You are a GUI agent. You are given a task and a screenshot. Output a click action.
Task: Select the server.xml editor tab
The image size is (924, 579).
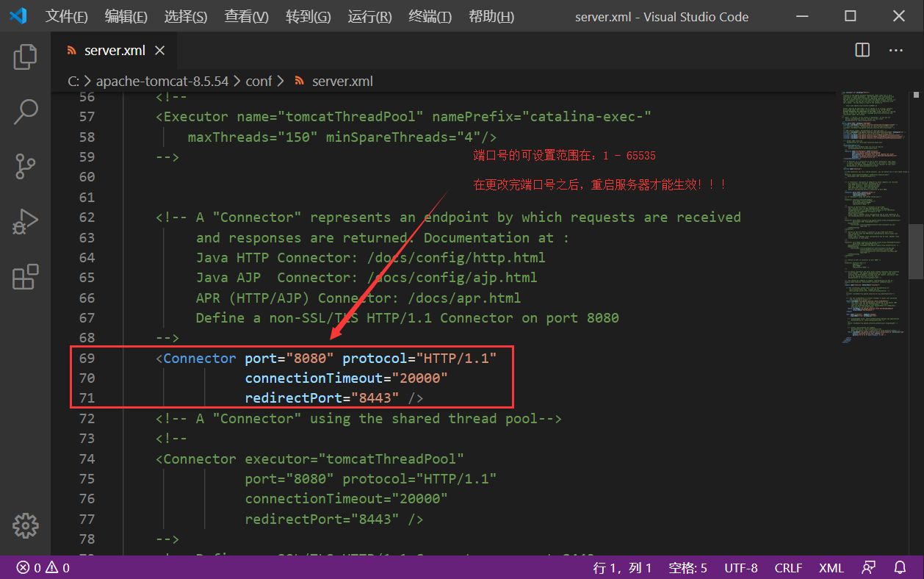click(x=114, y=51)
